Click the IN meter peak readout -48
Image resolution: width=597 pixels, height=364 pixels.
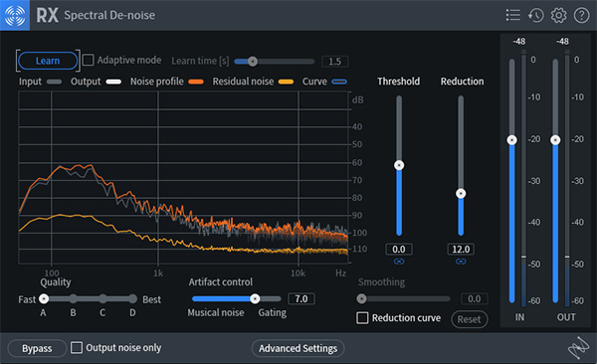point(519,41)
